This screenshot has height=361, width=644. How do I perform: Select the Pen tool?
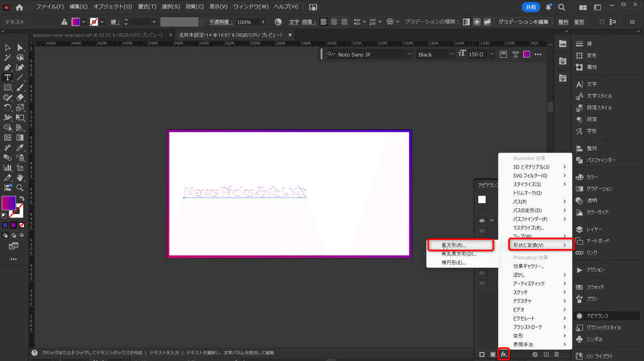(8, 68)
